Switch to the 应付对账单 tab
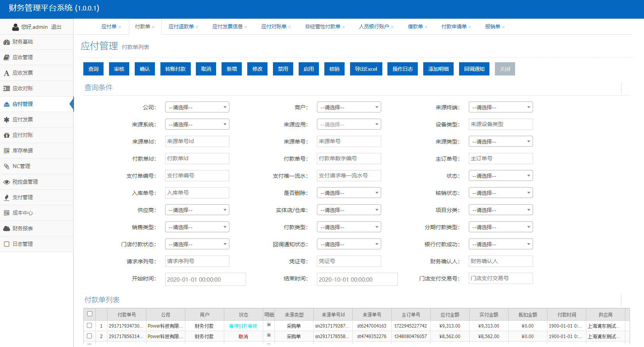Screen dimensions: 644x347 (273, 27)
